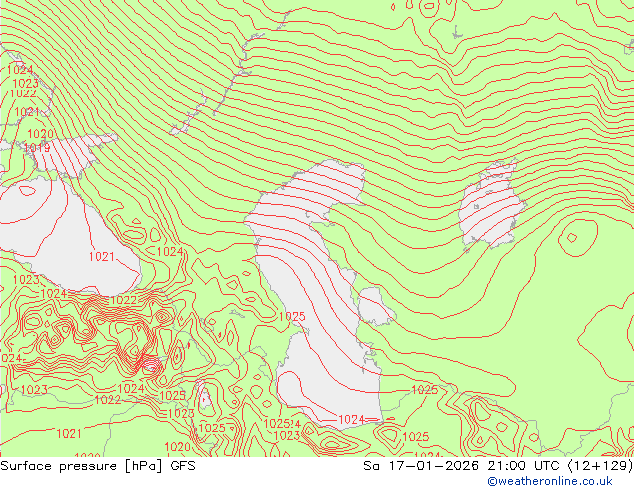Select the "Sa 17-01-2026 21:00 UTC" timestamp
Screen dimensions: 634x490
[461, 466]
